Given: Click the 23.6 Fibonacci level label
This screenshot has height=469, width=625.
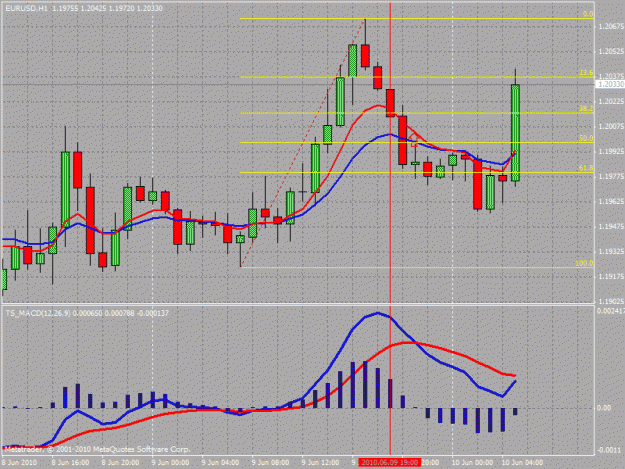Looking at the screenshot, I should [x=586, y=73].
